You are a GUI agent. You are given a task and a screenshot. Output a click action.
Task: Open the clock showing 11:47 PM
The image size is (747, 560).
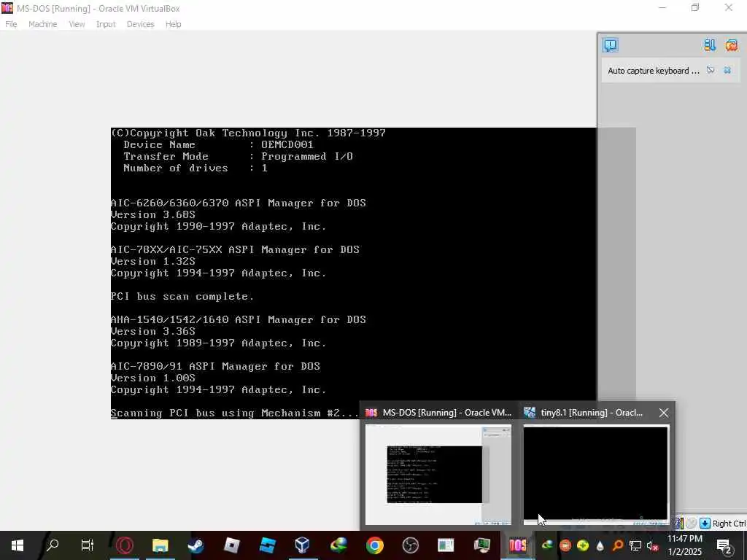[x=684, y=545]
